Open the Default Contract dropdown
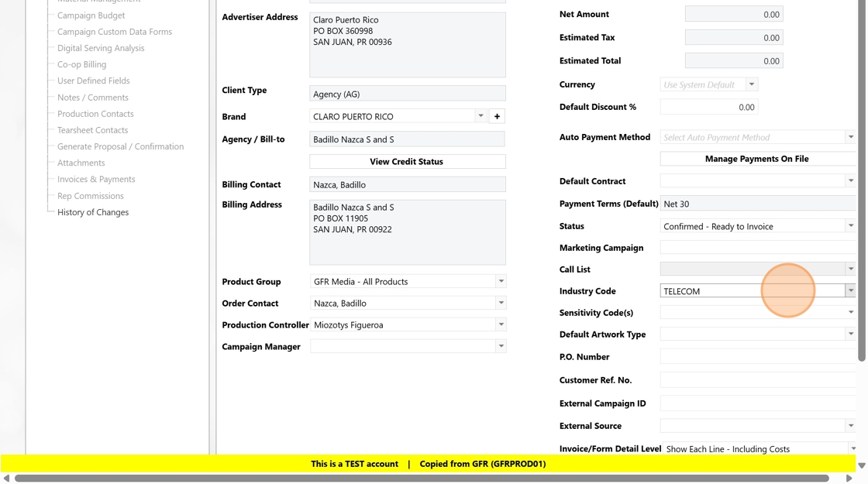The width and height of the screenshot is (868, 484). [850, 180]
